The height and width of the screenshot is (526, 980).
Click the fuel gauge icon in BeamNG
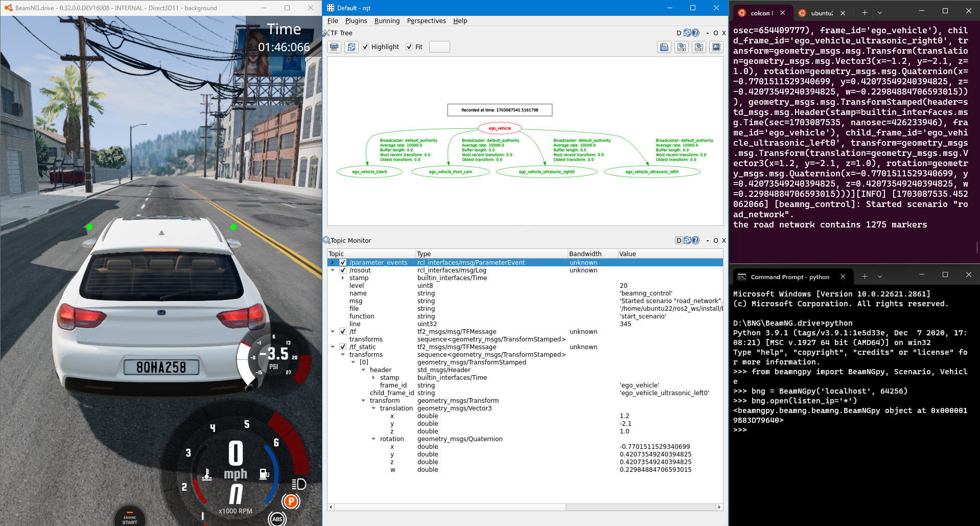click(x=264, y=474)
